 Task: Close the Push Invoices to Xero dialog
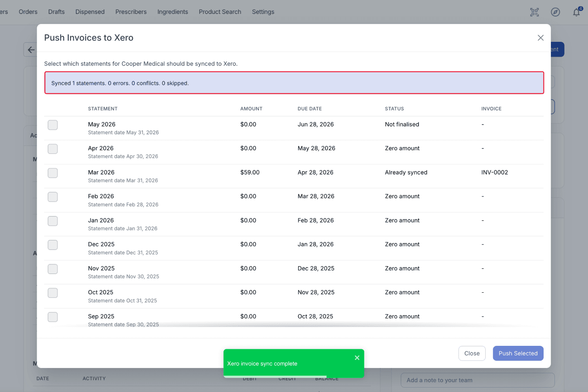(x=541, y=38)
